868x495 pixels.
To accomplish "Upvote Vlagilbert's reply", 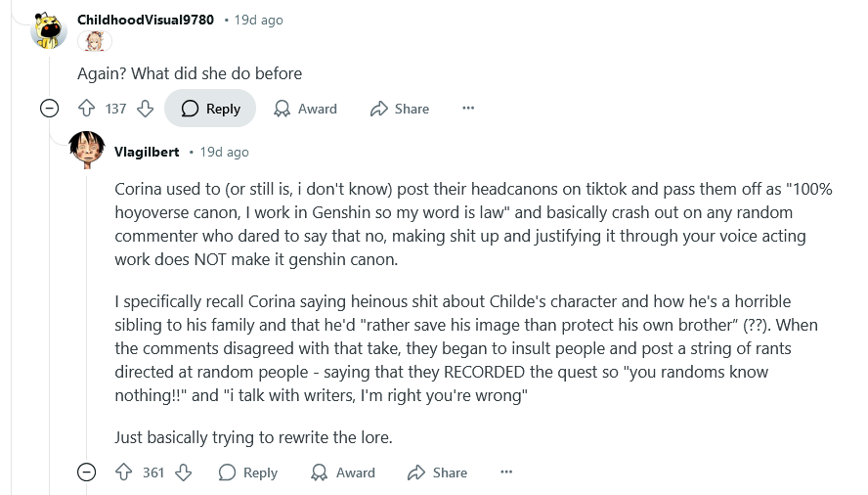I will pos(123,472).
